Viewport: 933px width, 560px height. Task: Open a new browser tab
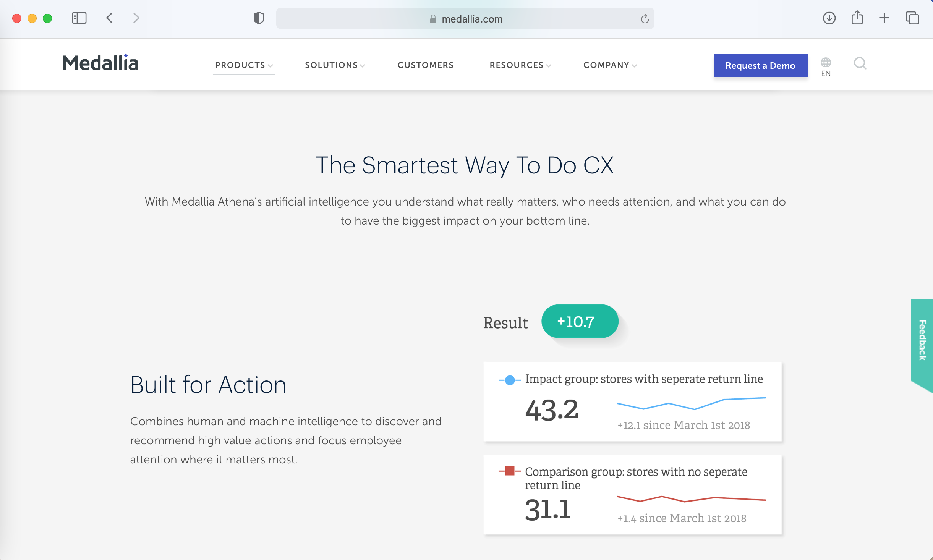click(884, 18)
